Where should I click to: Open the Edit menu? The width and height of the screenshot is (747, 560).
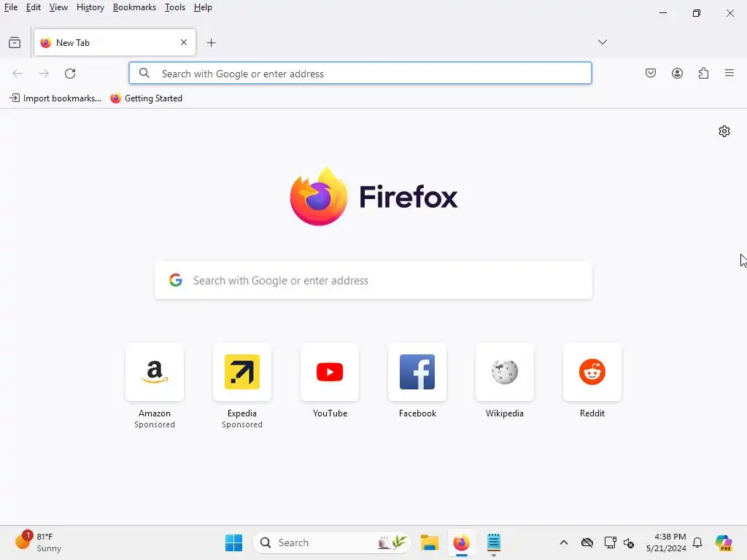point(34,7)
